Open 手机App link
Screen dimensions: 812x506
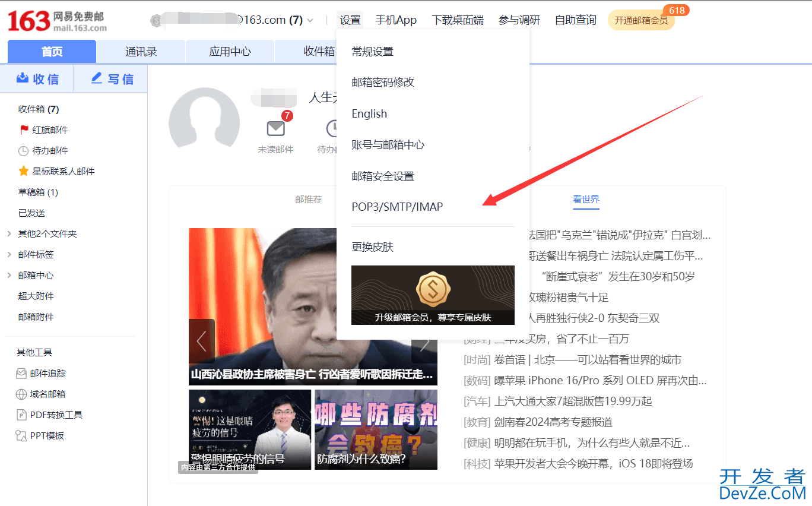point(396,20)
